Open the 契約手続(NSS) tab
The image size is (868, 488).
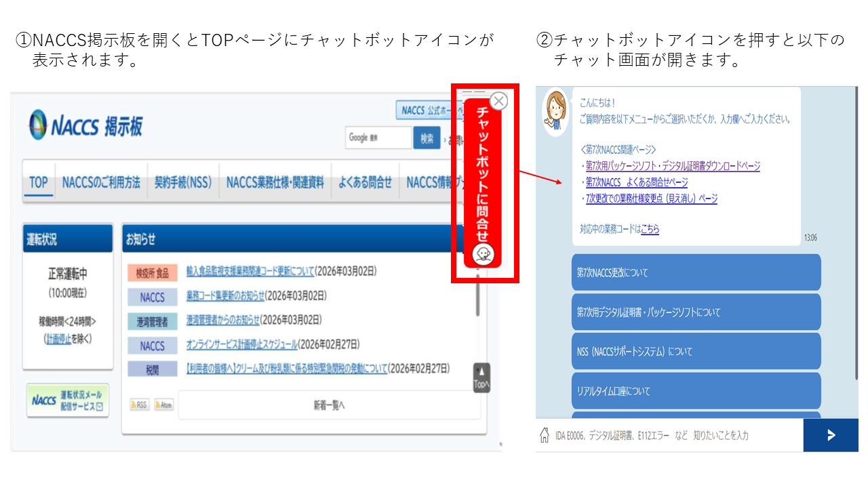[182, 183]
